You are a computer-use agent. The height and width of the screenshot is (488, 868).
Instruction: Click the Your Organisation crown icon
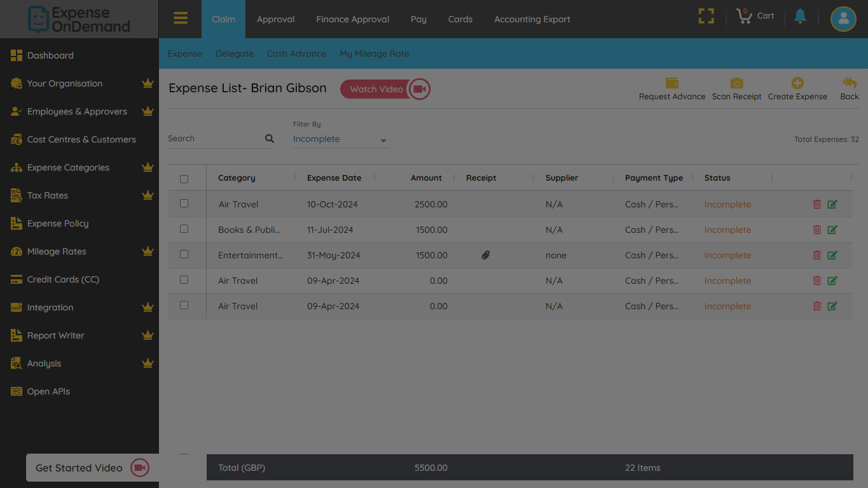pyautogui.click(x=148, y=83)
